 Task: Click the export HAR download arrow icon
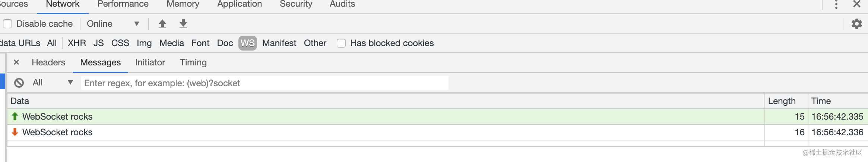point(183,24)
